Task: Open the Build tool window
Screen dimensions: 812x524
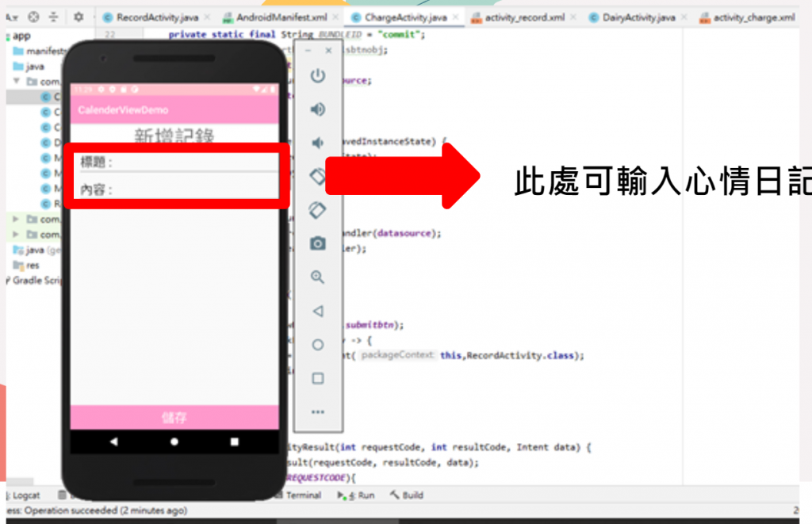Action: (407, 495)
